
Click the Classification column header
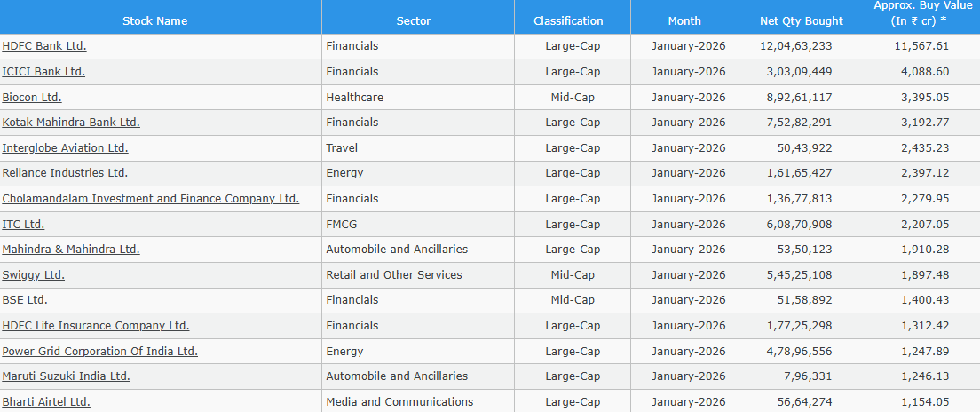click(568, 20)
